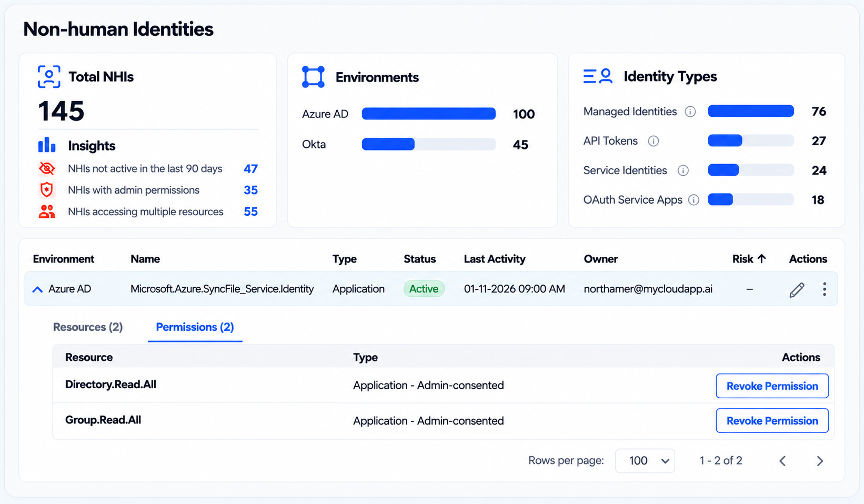Click the Status column header

coord(420,259)
